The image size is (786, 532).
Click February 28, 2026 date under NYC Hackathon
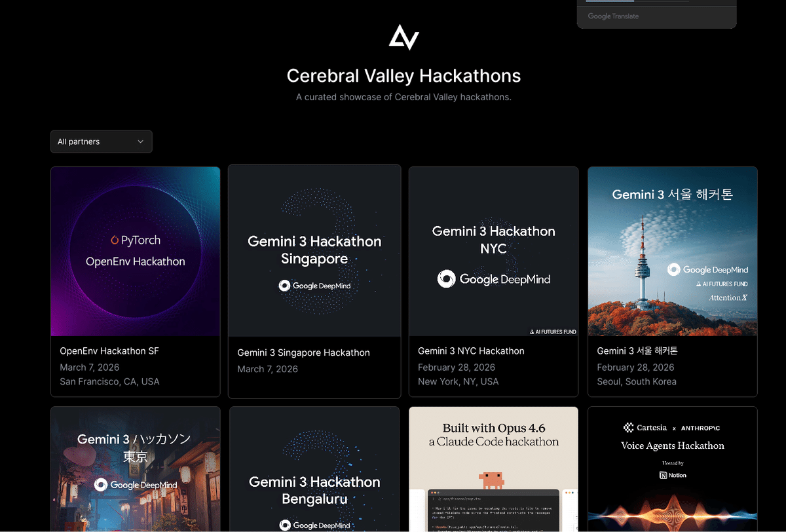tap(457, 367)
